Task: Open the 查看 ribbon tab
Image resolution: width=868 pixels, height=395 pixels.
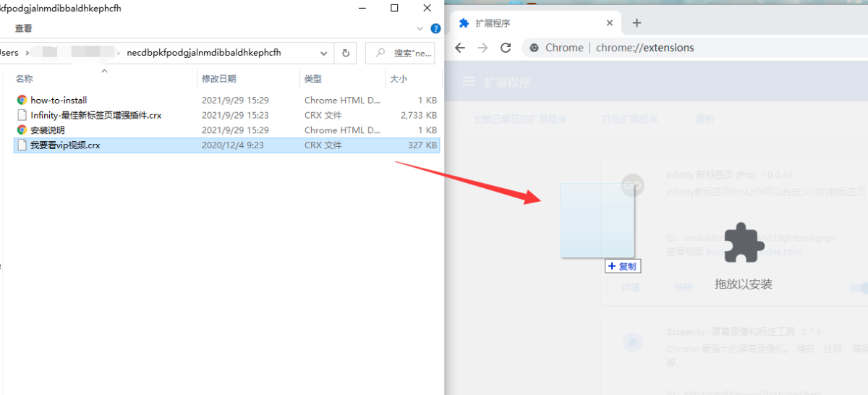Action: click(x=23, y=28)
